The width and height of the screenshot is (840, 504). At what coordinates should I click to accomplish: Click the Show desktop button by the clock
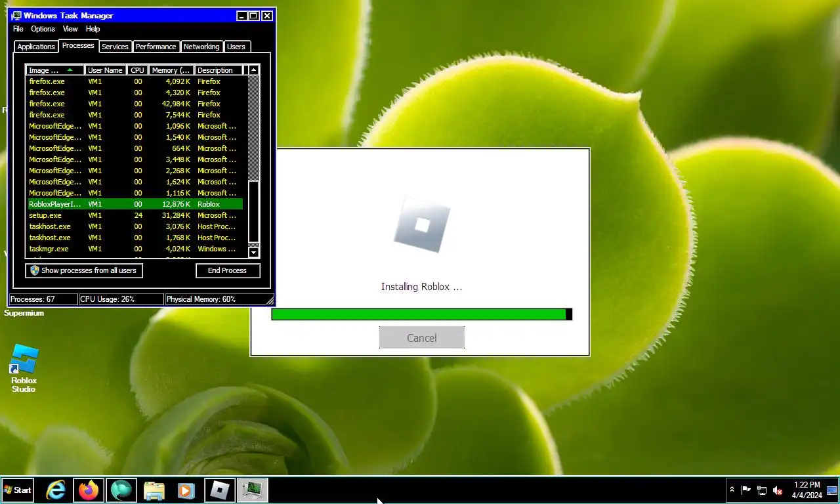832,490
